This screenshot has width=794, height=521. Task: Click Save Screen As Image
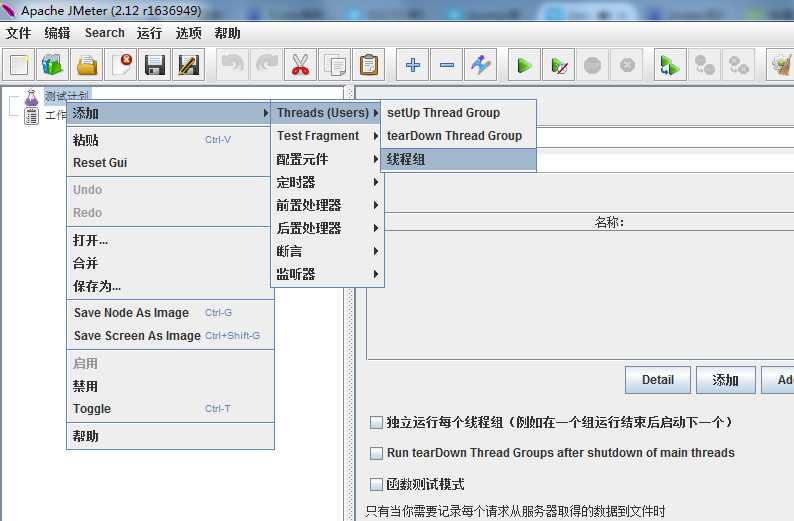[171, 336]
